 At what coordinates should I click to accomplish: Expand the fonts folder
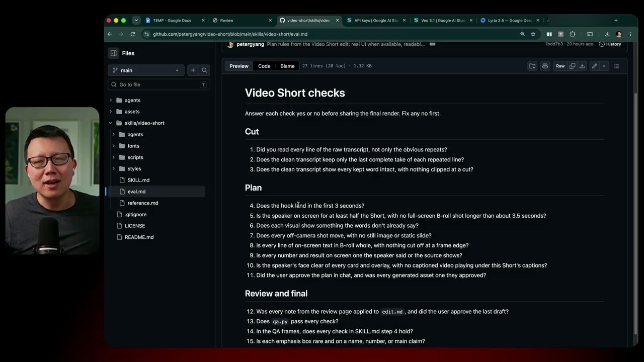114,146
